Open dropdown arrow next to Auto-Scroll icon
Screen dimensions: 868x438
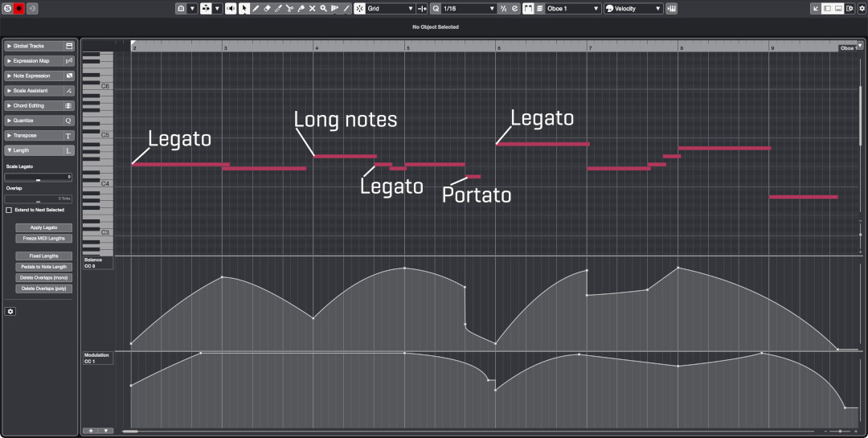click(218, 9)
